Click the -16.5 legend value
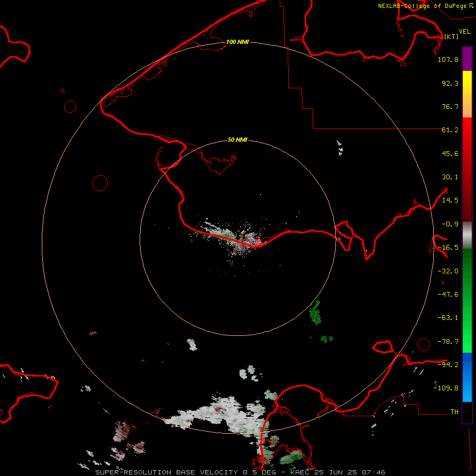This screenshot has width=476, height=476. [448, 248]
